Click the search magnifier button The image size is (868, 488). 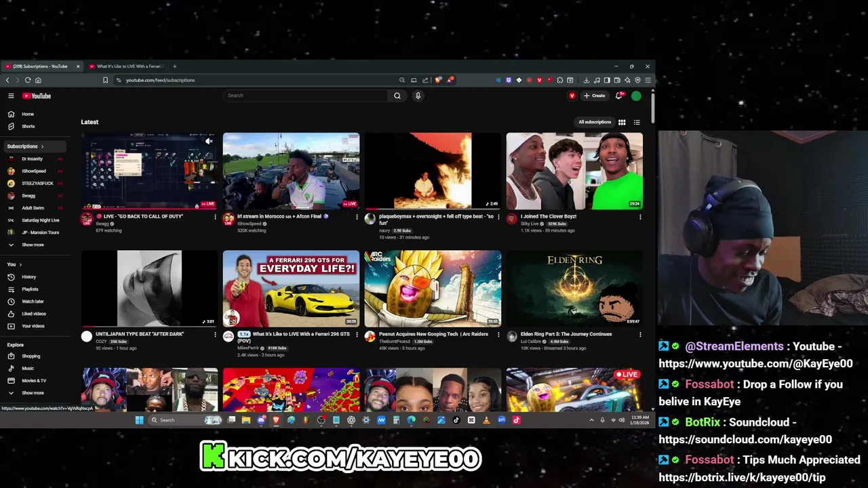(x=397, y=96)
